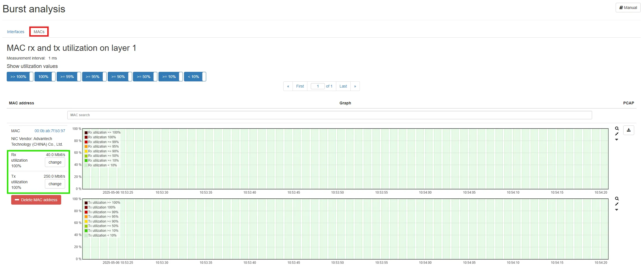644x268 pixels.
Task: Click the Rx utilization >= 99% legend swatch
Action: (x=86, y=142)
